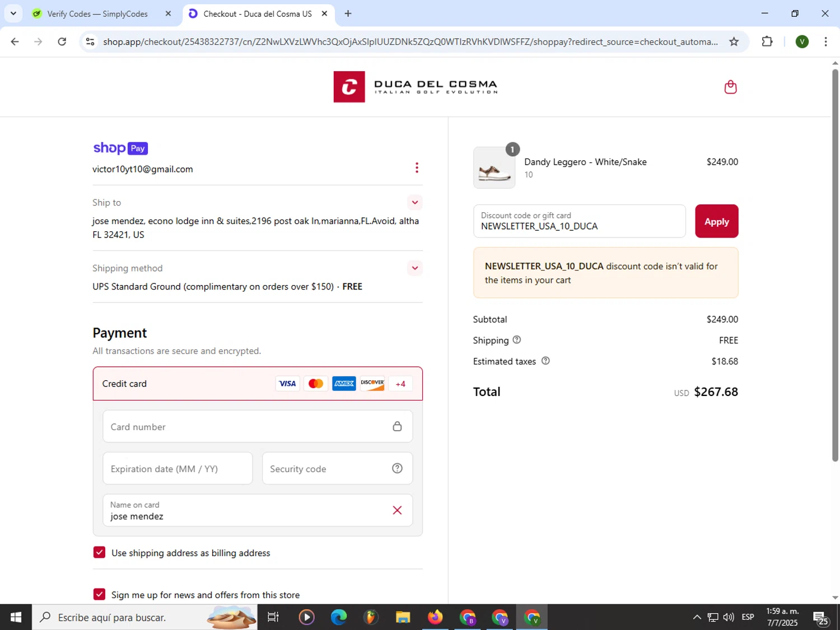
Task: Click the lock icon in Card number field
Action: (x=397, y=427)
